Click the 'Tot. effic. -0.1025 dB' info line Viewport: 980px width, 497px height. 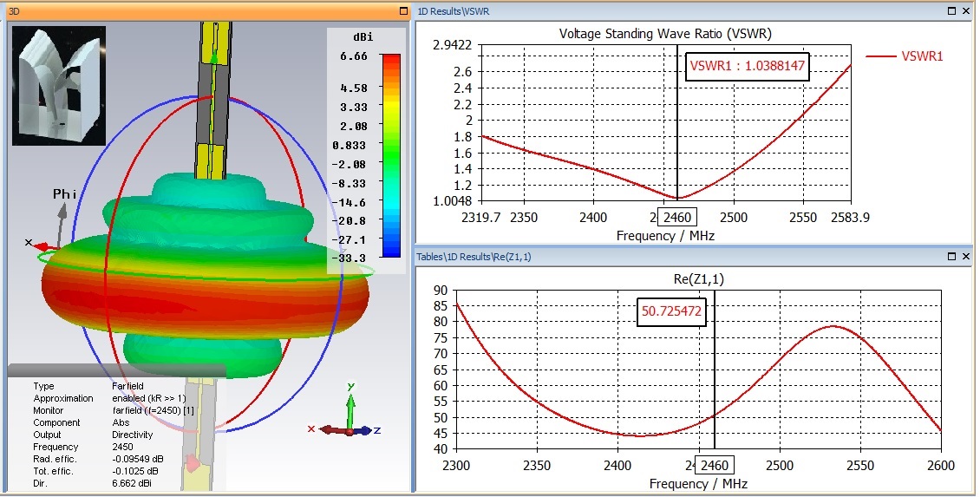coord(95,471)
